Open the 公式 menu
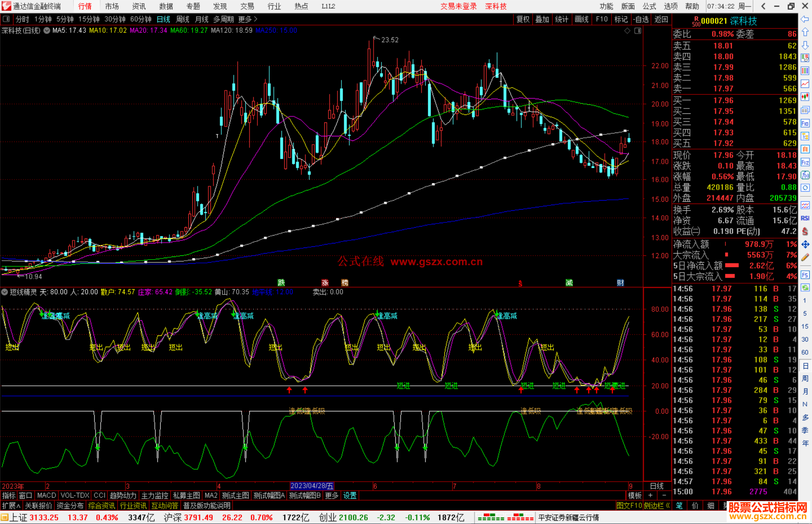This screenshot has height=524, width=812. pos(649,6)
